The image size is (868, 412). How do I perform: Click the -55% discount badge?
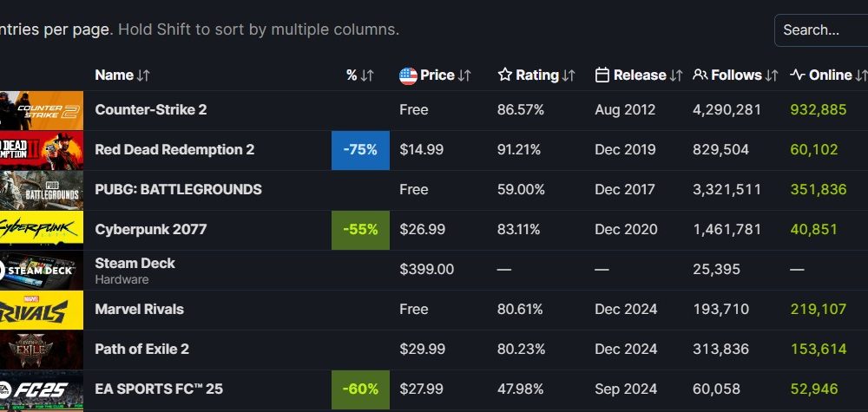[x=360, y=230]
